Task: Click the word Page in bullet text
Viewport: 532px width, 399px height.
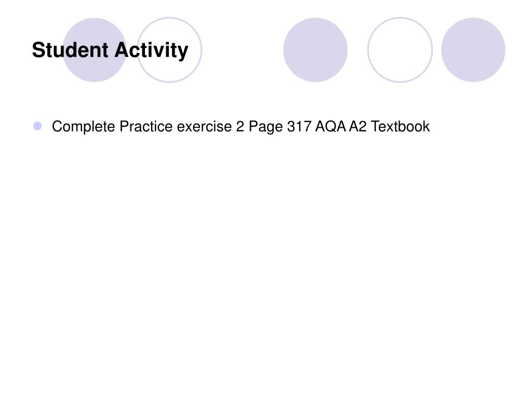Action: point(265,127)
